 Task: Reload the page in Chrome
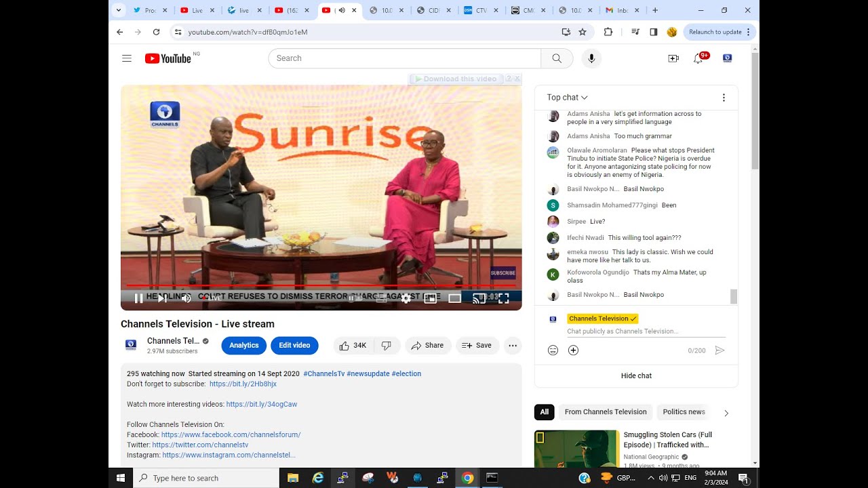156,32
